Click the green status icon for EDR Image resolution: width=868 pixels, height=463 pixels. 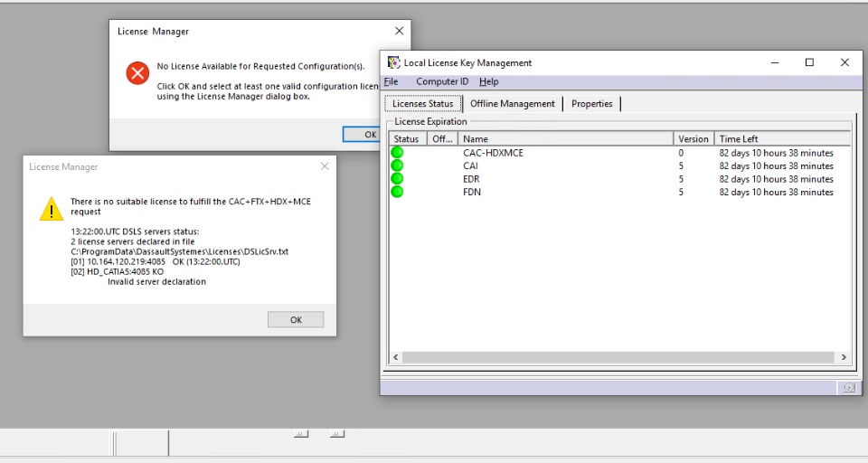(397, 179)
